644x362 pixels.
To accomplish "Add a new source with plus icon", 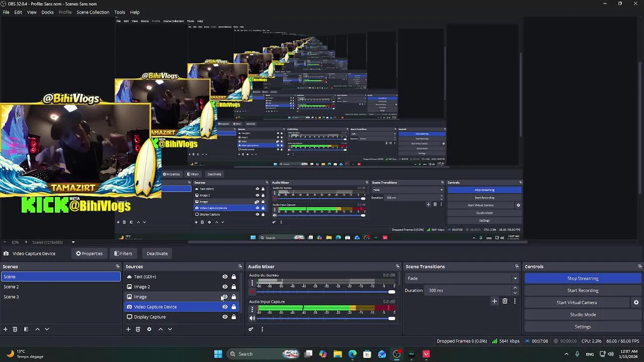I will click(128, 329).
